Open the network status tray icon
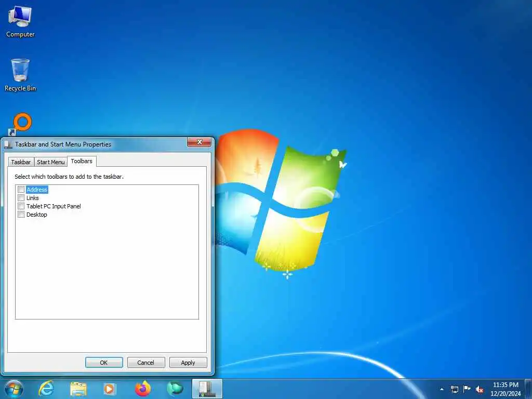532x399 pixels. 454,389
